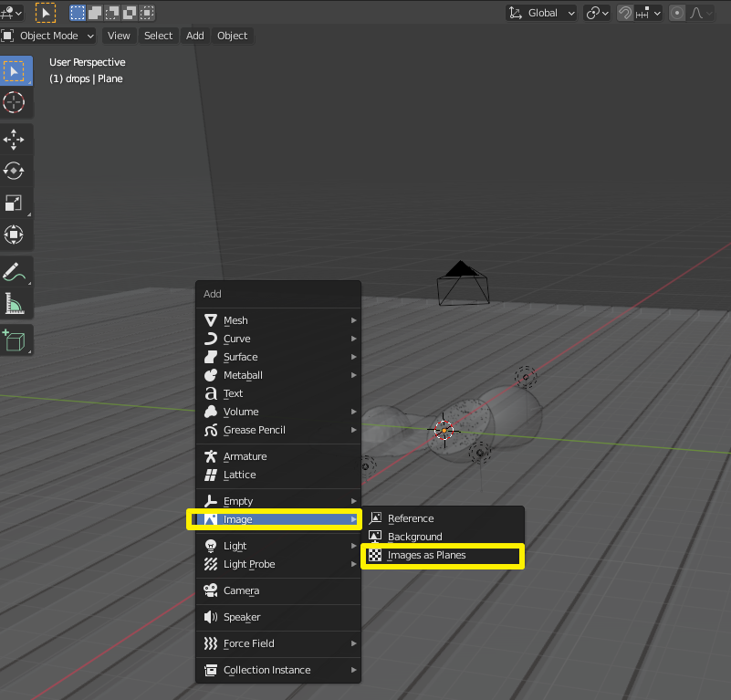This screenshot has width=731, height=700.
Task: Choose Images as Planes
Action: coord(444,555)
